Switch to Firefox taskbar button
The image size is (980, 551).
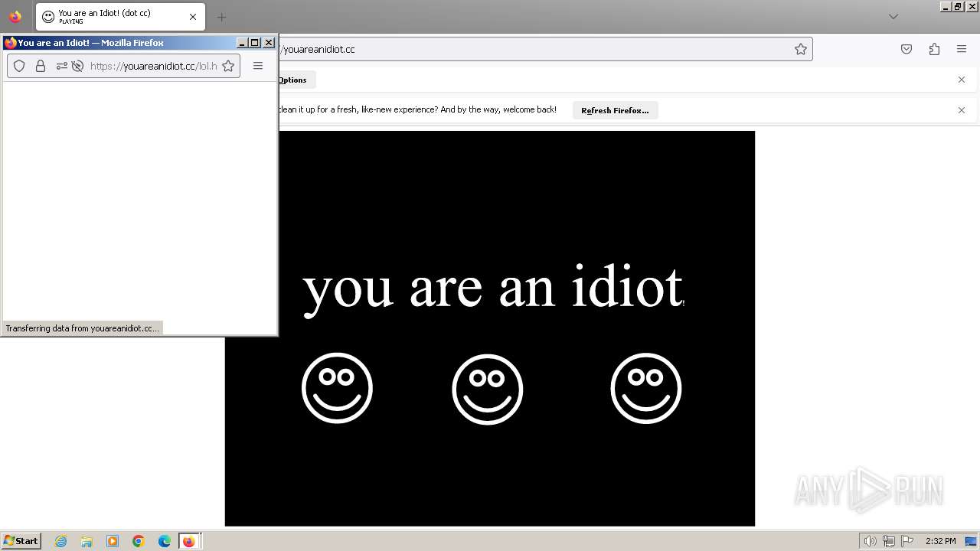point(188,541)
